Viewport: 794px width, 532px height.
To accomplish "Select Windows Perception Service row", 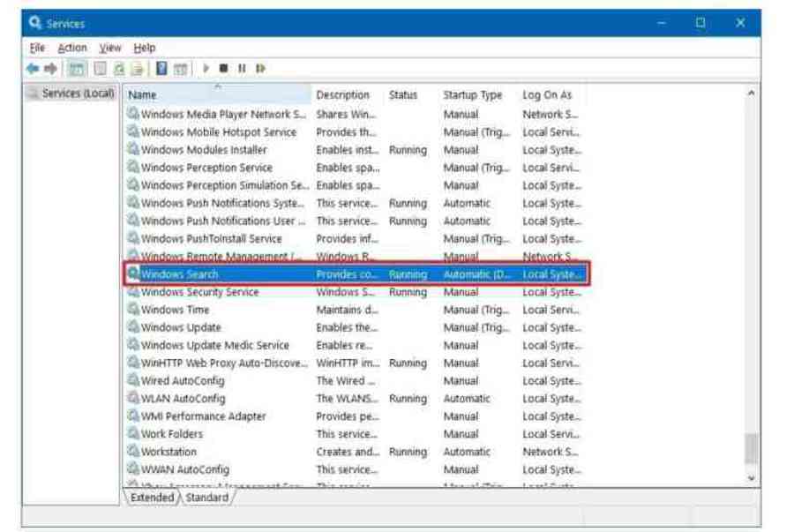I will click(356, 168).
